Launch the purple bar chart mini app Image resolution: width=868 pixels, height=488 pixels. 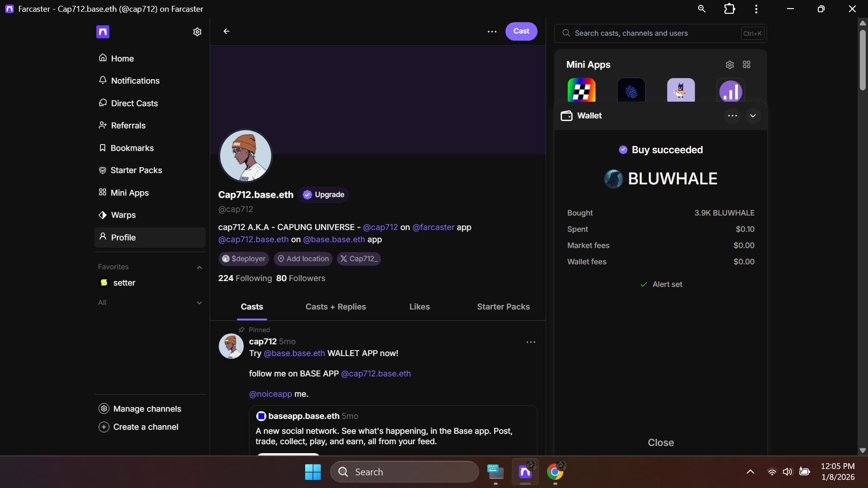[x=731, y=90]
